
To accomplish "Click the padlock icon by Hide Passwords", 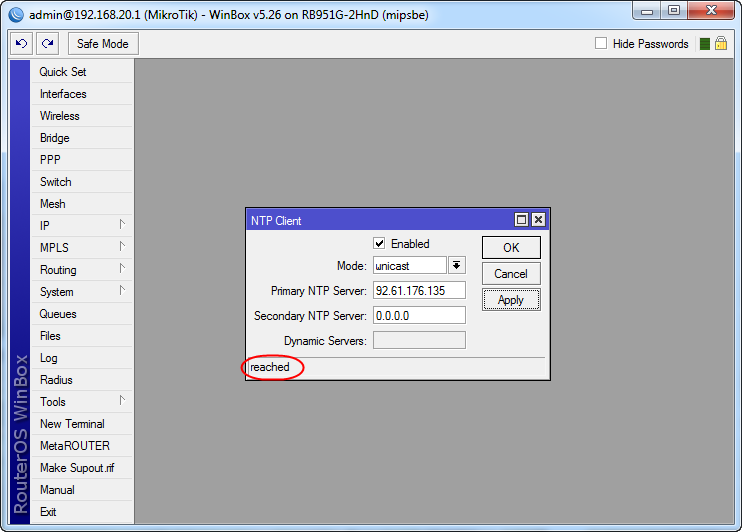I will 721,44.
